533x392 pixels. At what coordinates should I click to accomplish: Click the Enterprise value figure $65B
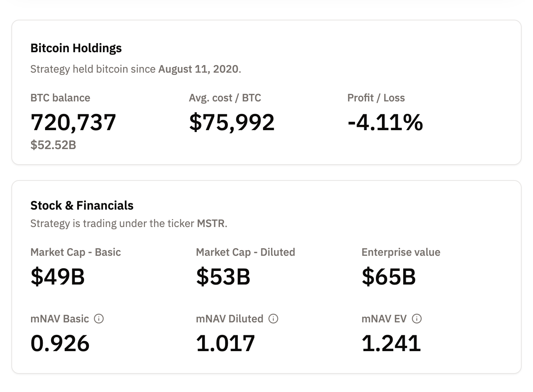388,277
